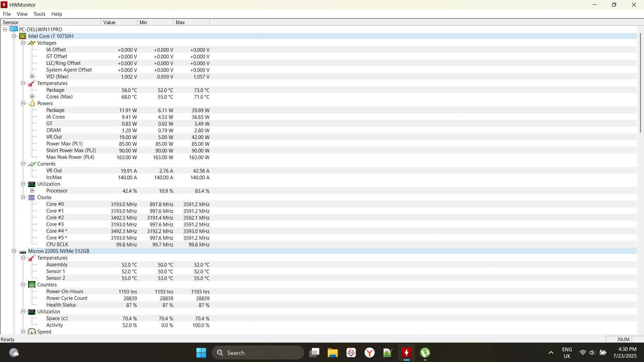This screenshot has width=644, height=362.
Task: Click the Max column header
Action: 191,22
